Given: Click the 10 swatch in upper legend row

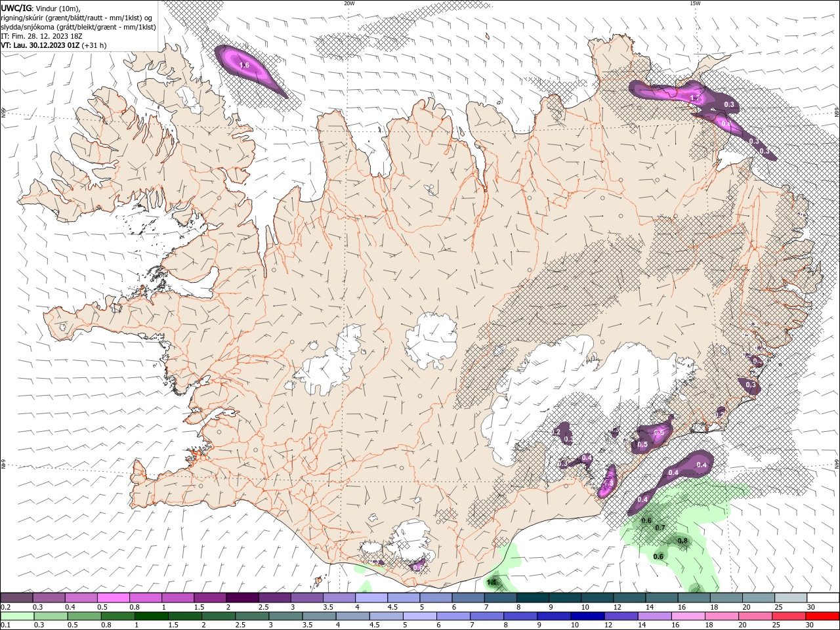Looking at the screenshot, I should coord(597,598).
